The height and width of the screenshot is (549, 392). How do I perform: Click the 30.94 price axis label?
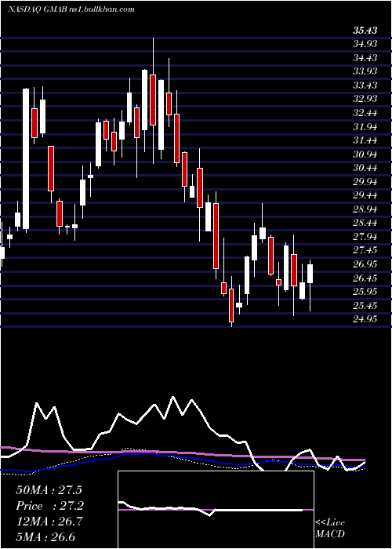click(x=365, y=155)
